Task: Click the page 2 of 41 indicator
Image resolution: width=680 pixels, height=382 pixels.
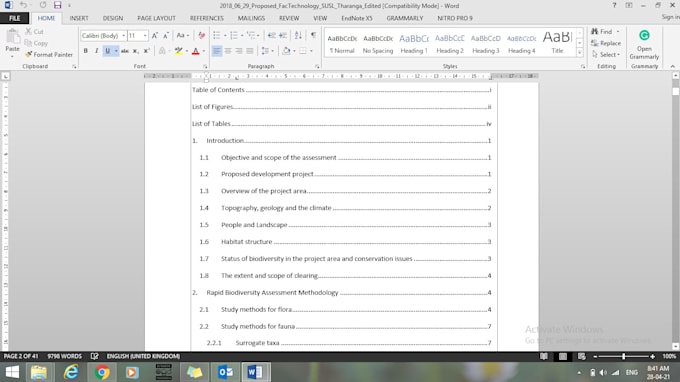Action: click(21, 356)
